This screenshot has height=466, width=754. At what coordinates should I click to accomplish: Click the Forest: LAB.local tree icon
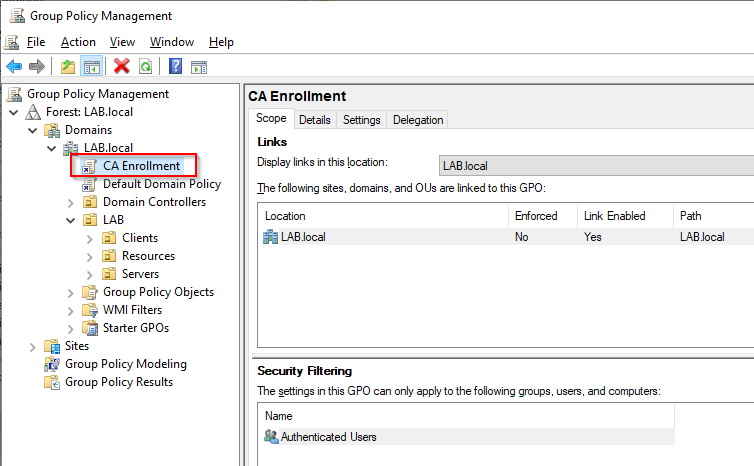[33, 112]
